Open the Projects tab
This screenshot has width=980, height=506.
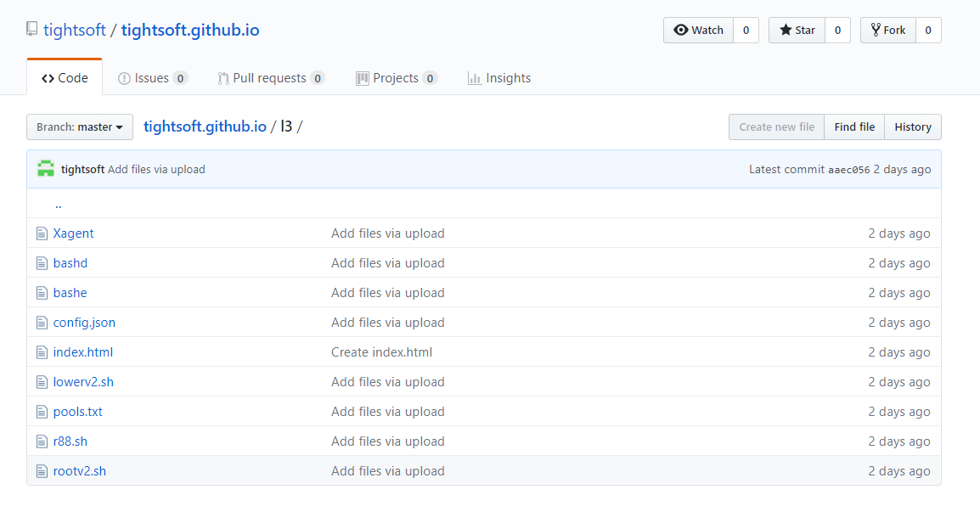coord(396,78)
